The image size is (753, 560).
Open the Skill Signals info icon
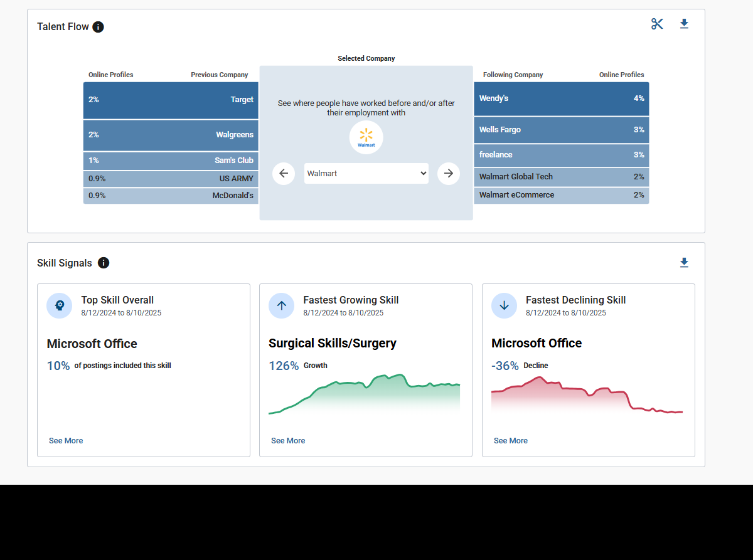(x=104, y=263)
